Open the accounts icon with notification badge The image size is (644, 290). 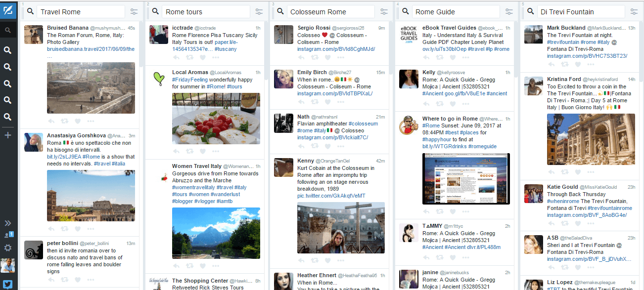[x=8, y=235]
